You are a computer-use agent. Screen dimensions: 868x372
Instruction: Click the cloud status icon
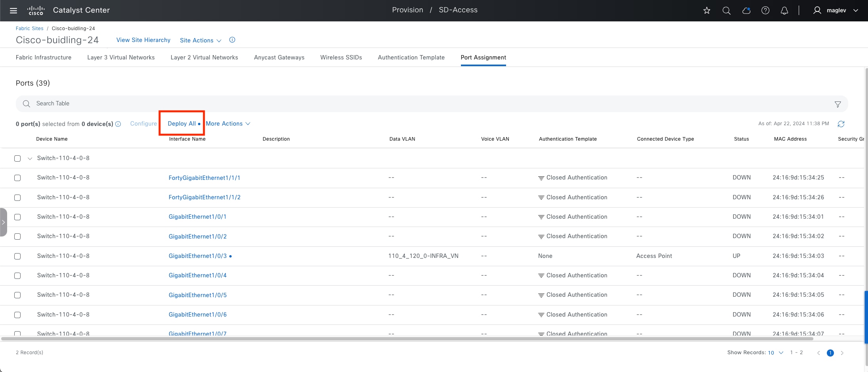click(746, 11)
